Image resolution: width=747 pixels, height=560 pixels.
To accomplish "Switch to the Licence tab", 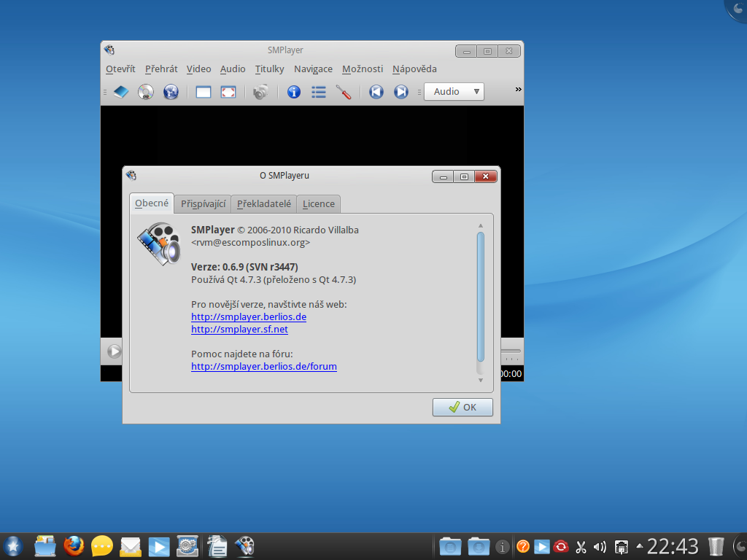I will (319, 204).
